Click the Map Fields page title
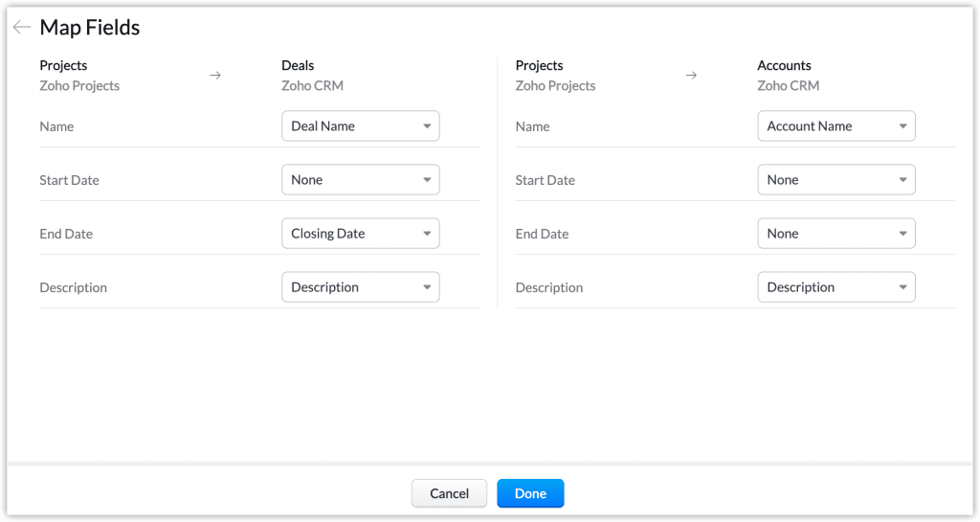Screen dimensions: 980x522 (90, 28)
